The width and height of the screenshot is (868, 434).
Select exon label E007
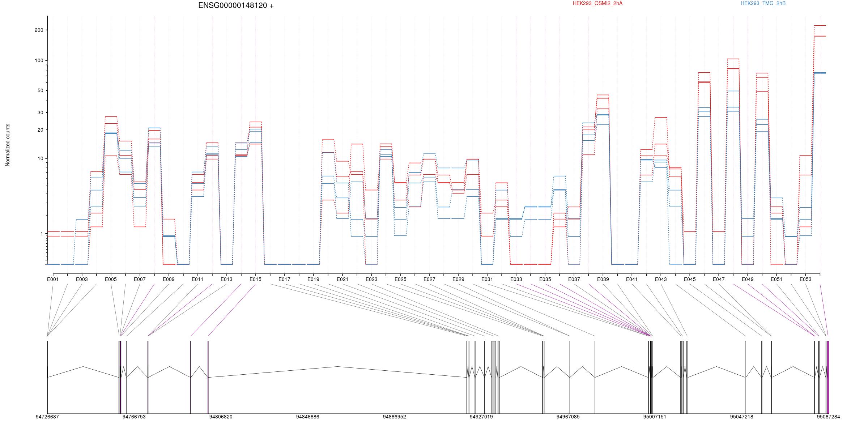(x=140, y=279)
